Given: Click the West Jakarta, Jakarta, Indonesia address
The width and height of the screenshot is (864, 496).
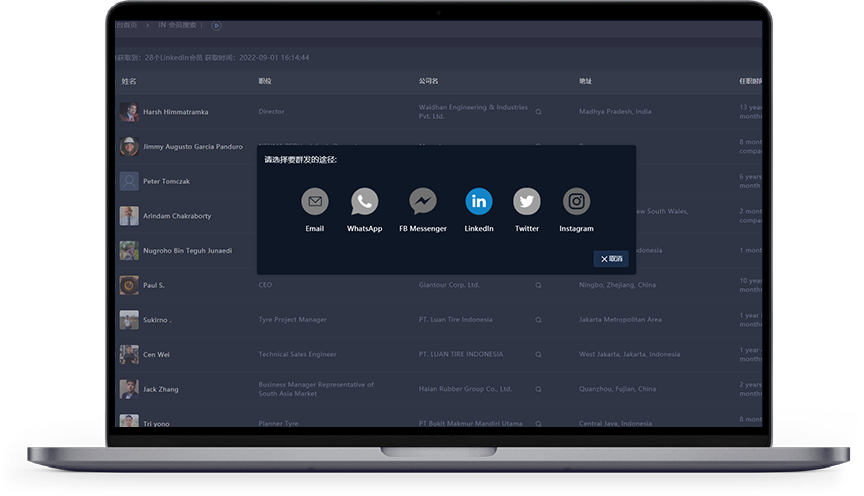Looking at the screenshot, I should click(x=629, y=354).
